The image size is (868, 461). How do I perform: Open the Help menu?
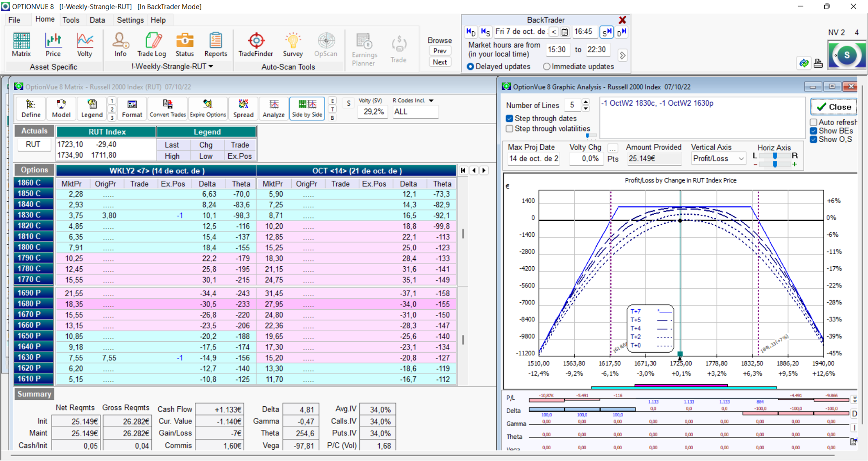pyautogui.click(x=158, y=20)
